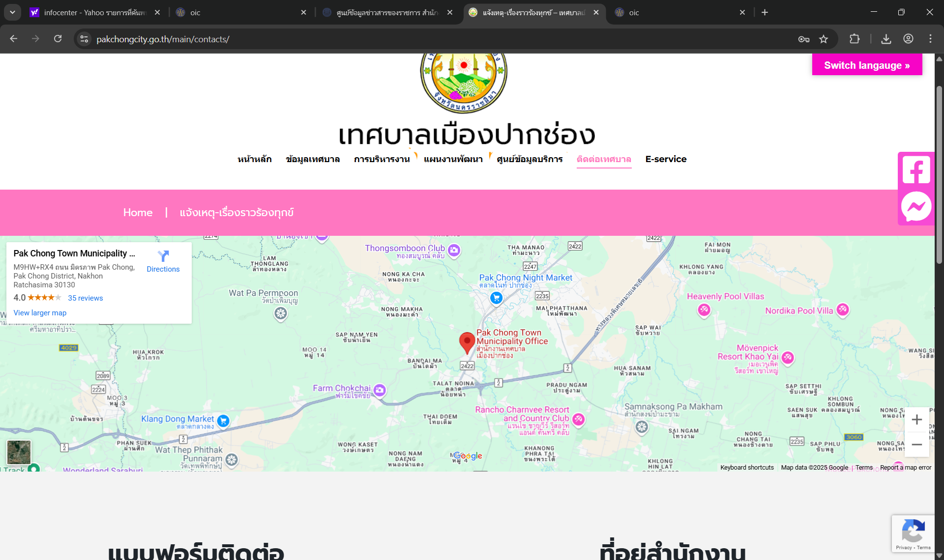Zoom in on the map
The width and height of the screenshot is (944, 560).
click(916, 420)
